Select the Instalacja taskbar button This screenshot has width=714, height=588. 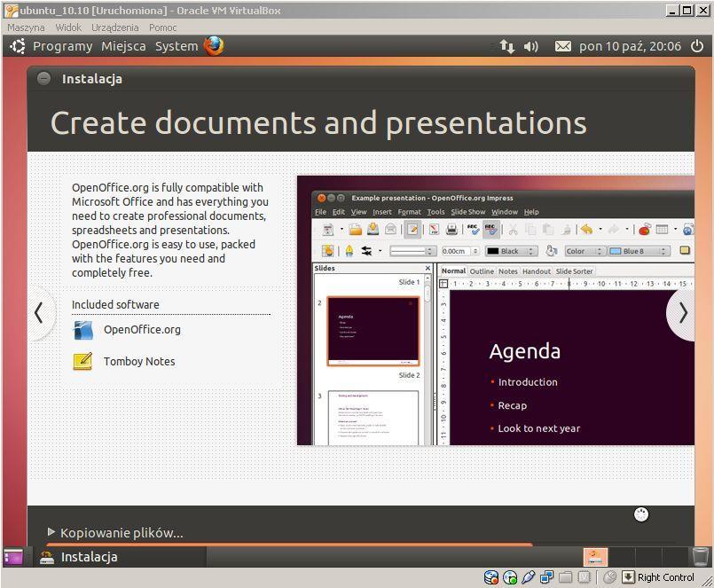click(x=120, y=557)
